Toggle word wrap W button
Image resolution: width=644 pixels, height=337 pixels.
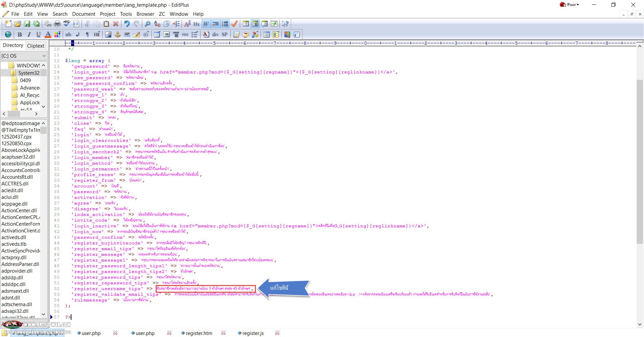point(206,24)
